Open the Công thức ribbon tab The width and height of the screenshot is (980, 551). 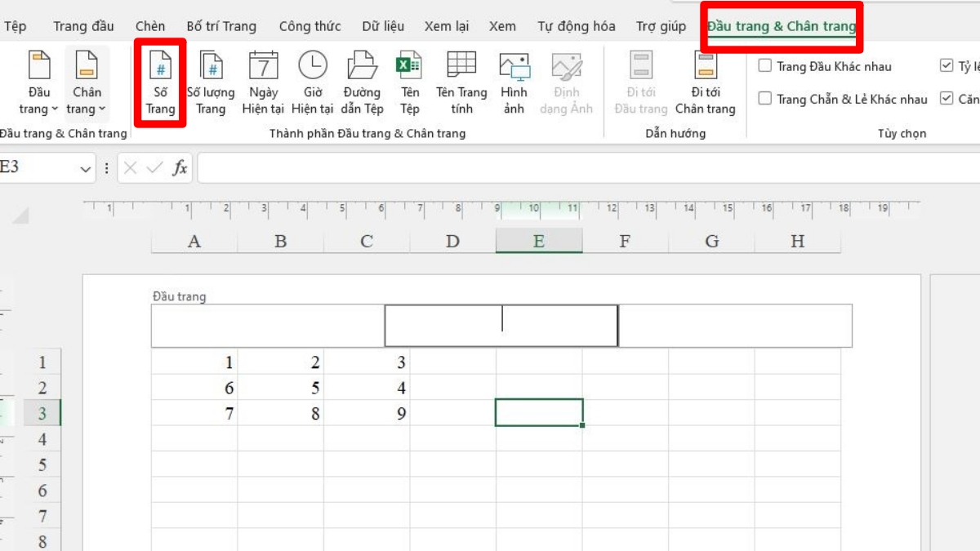tap(310, 26)
